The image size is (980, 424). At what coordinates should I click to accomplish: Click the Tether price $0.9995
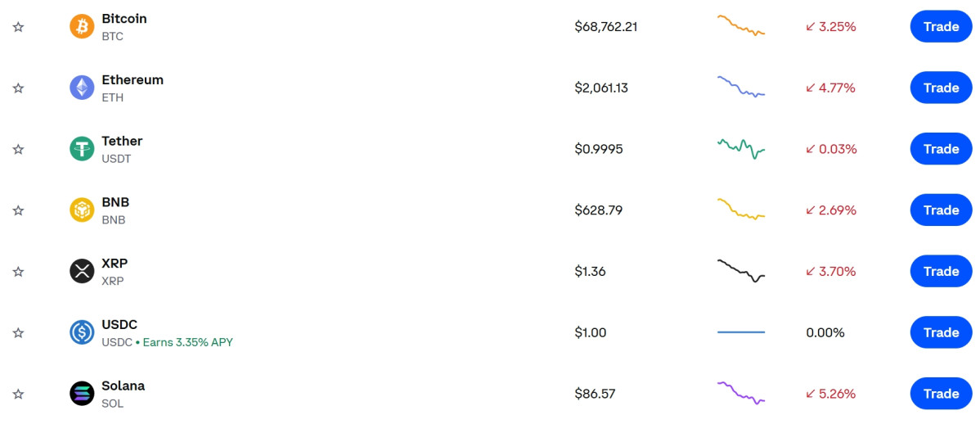coord(599,149)
